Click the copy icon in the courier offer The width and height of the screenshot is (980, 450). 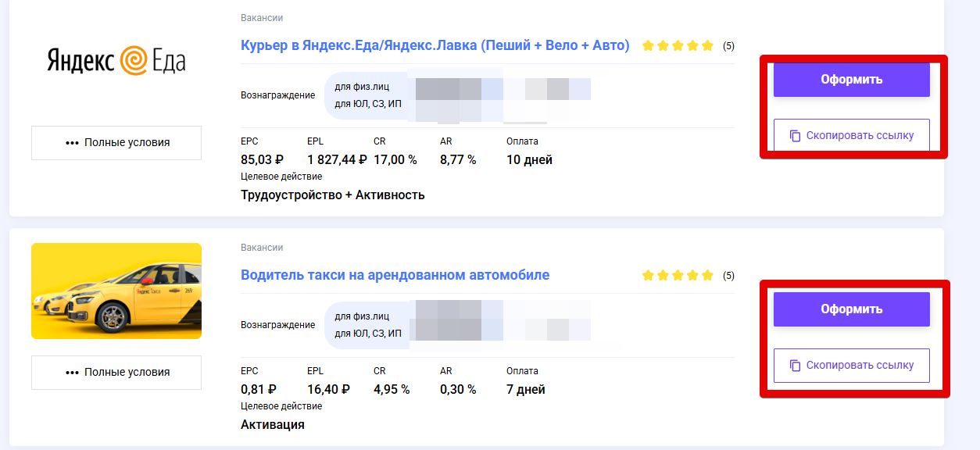click(x=795, y=136)
